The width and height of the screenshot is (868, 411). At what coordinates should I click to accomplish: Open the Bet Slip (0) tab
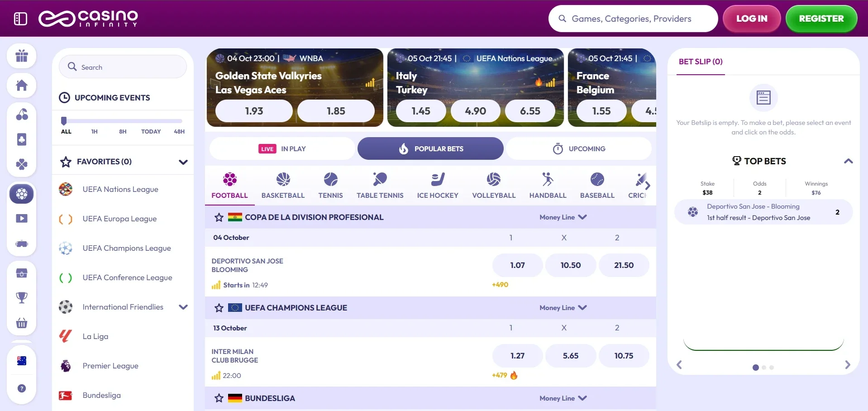click(x=701, y=62)
